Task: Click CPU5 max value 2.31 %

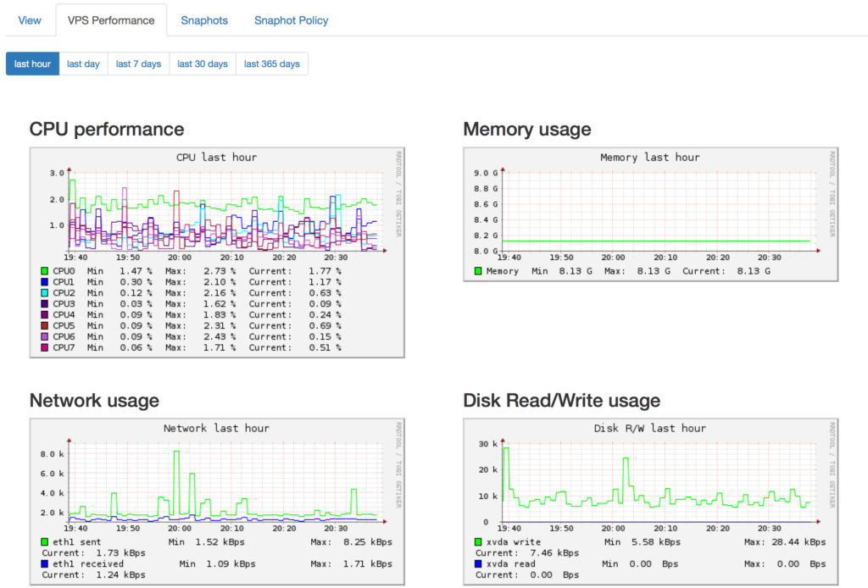Action: click(x=220, y=326)
